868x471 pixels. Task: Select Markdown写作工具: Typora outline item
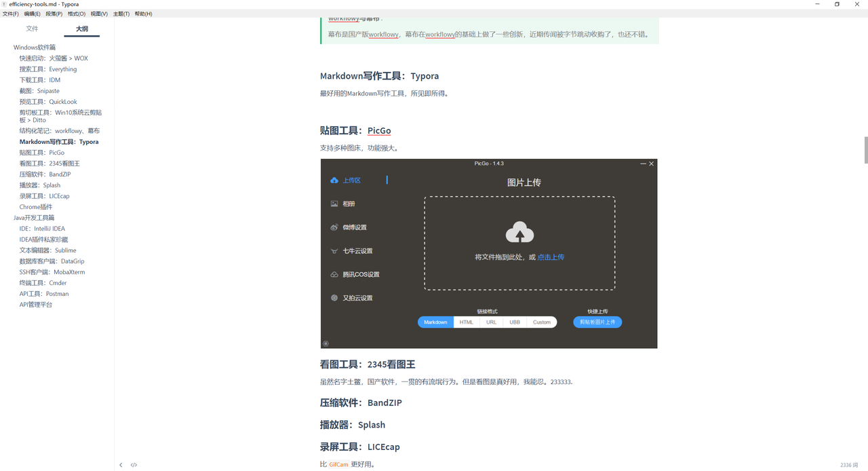click(59, 142)
